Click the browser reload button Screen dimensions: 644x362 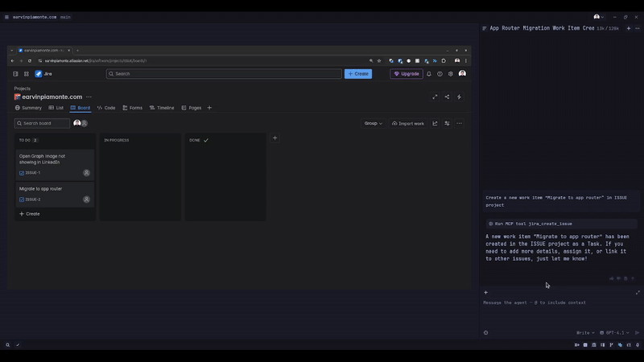(30, 61)
